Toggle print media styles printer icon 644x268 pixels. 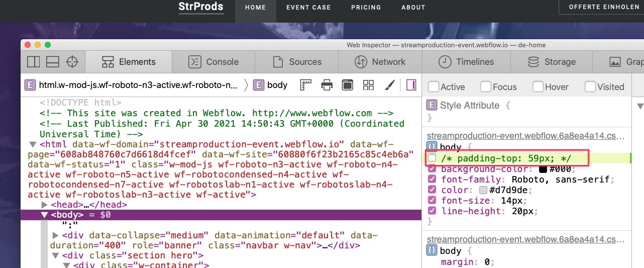point(327,84)
